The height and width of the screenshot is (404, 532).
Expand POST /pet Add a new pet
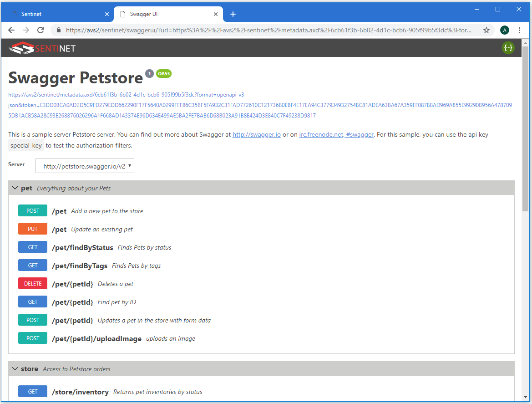click(x=261, y=211)
